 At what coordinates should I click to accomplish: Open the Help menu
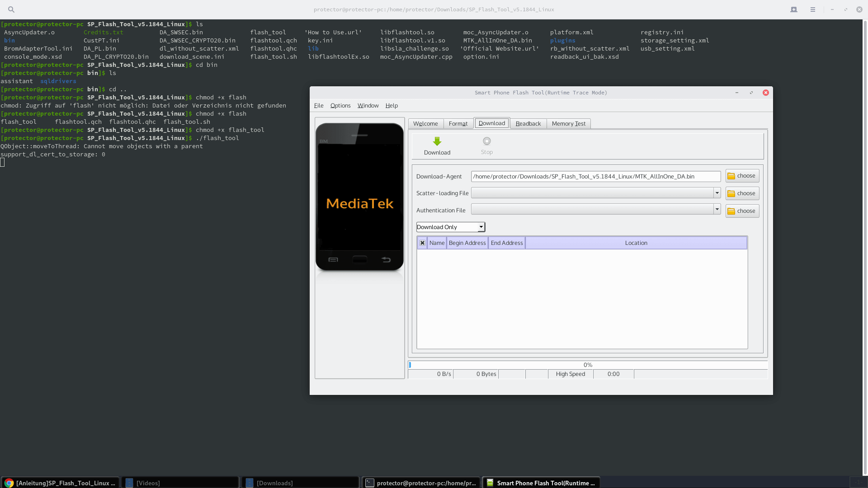click(x=392, y=106)
